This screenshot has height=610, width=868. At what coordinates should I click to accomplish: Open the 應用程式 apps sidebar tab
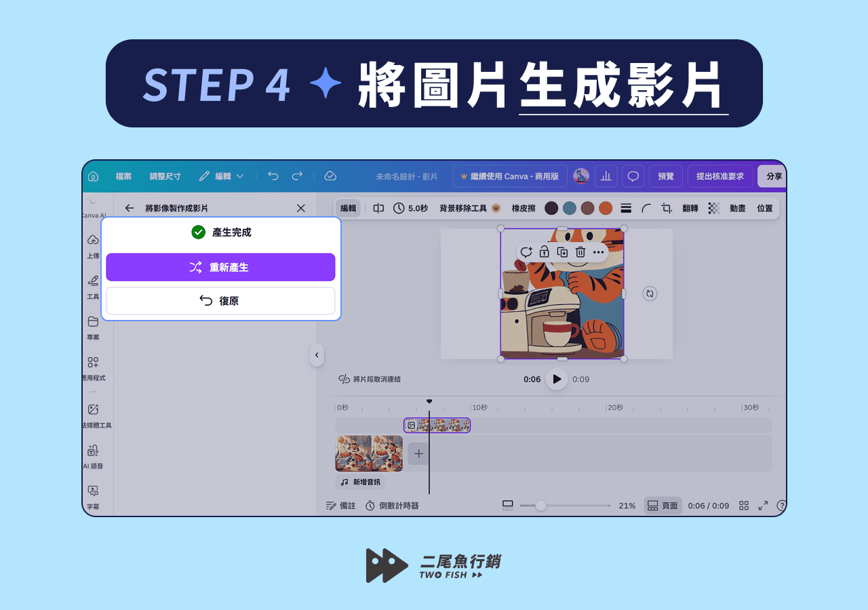(x=93, y=369)
